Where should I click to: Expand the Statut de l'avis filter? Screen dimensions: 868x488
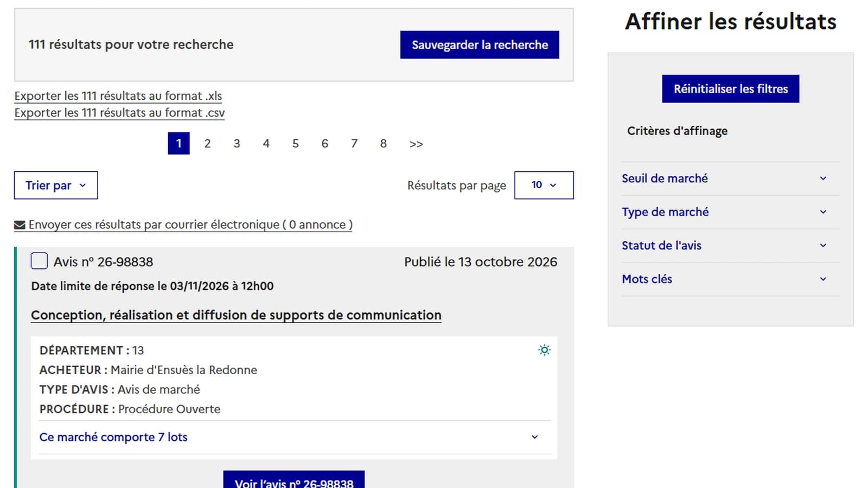click(x=730, y=246)
